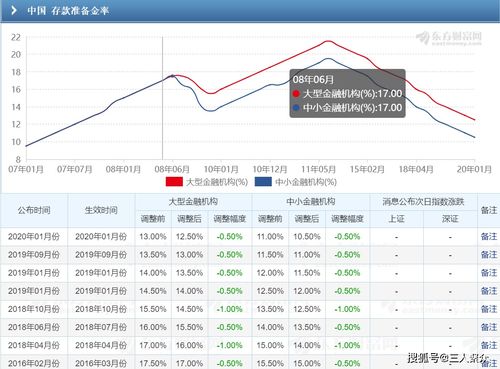Click the 2018年06月份 announcement date cell
500x369 pixels.
[34, 327]
